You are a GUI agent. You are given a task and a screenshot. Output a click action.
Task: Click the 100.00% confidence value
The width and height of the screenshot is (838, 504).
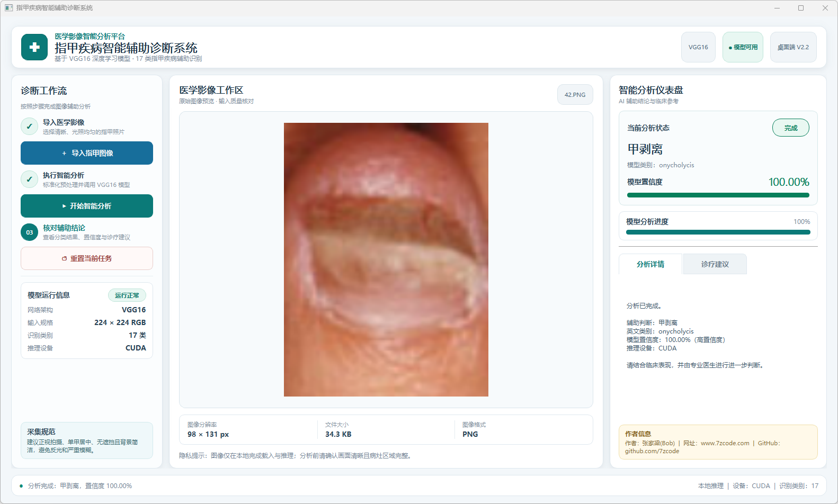coord(789,182)
